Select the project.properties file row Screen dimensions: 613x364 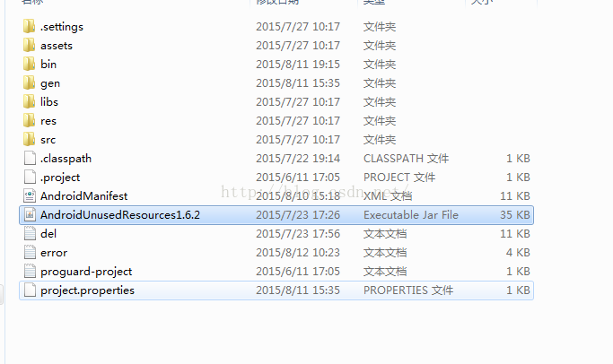point(276,290)
